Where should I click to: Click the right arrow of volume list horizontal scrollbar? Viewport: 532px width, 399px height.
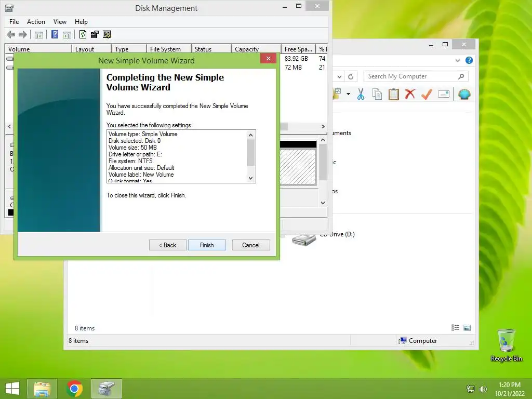[323, 126]
